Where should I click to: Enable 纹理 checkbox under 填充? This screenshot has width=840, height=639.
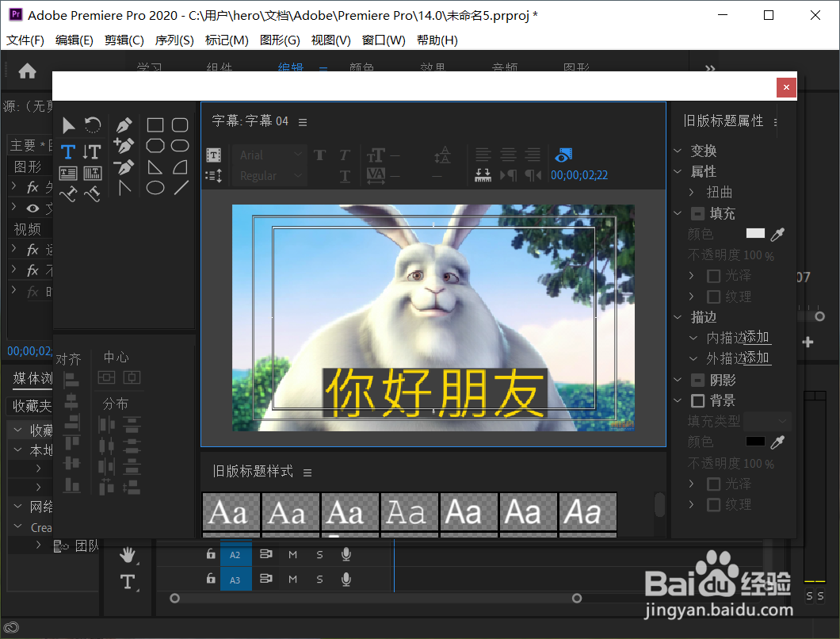click(x=713, y=297)
